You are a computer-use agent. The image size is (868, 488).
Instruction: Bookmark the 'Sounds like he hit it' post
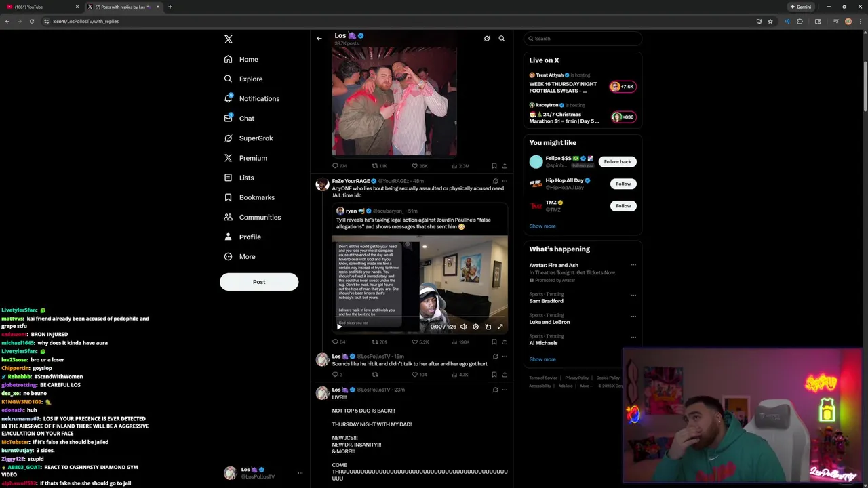494,374
